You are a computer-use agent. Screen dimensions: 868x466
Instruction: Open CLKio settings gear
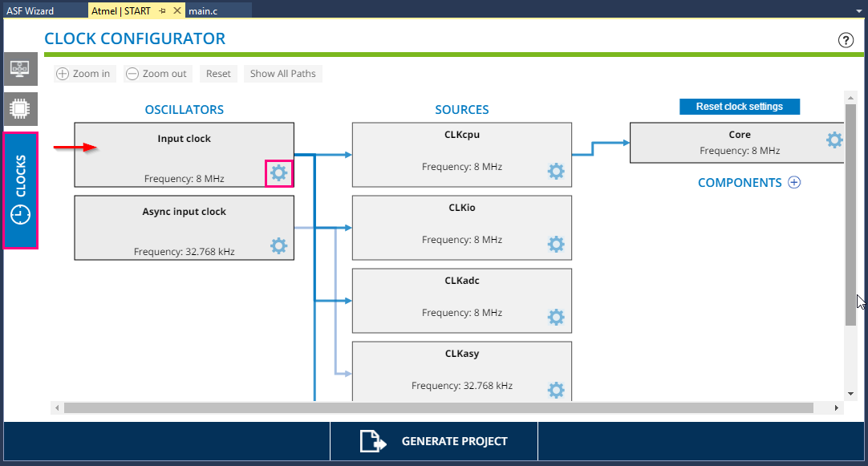(x=557, y=244)
